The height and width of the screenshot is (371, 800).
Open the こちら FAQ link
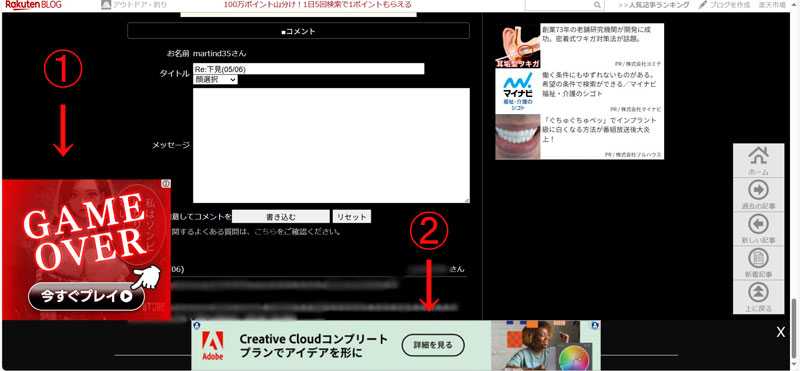click(x=265, y=232)
